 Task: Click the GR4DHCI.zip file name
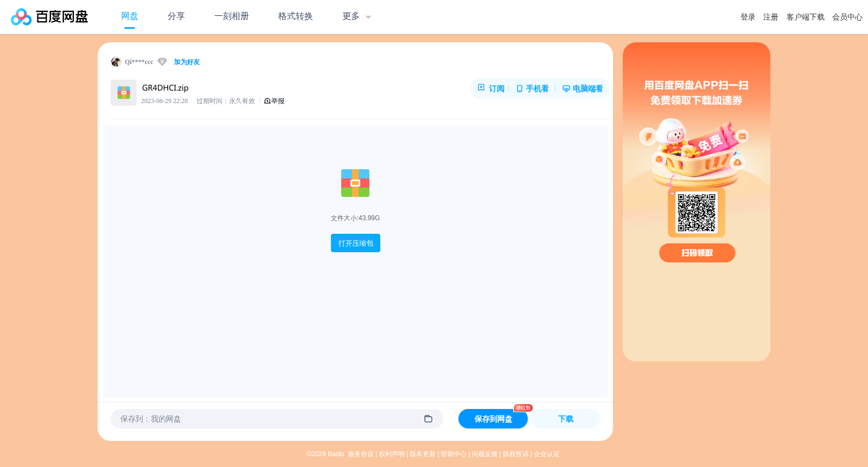pyautogui.click(x=165, y=88)
